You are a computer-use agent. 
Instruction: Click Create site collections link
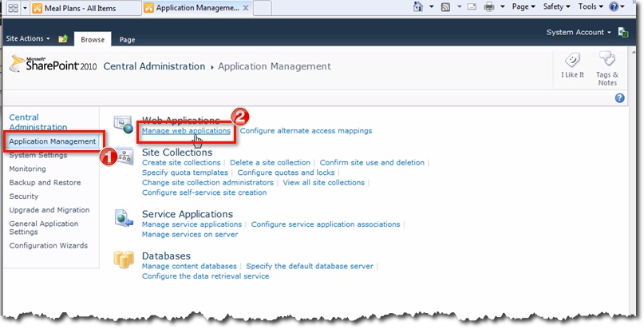(181, 163)
